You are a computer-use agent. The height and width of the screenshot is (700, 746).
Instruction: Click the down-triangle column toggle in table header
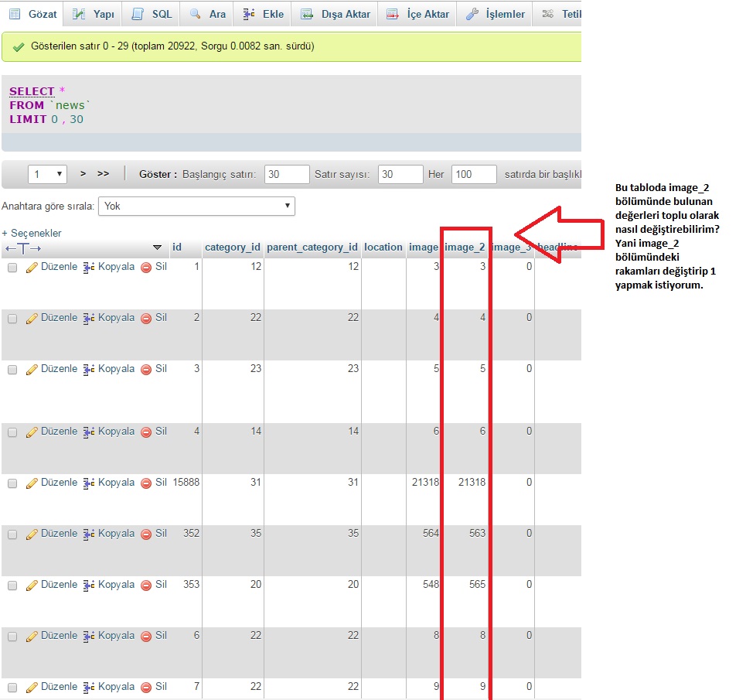[157, 248]
